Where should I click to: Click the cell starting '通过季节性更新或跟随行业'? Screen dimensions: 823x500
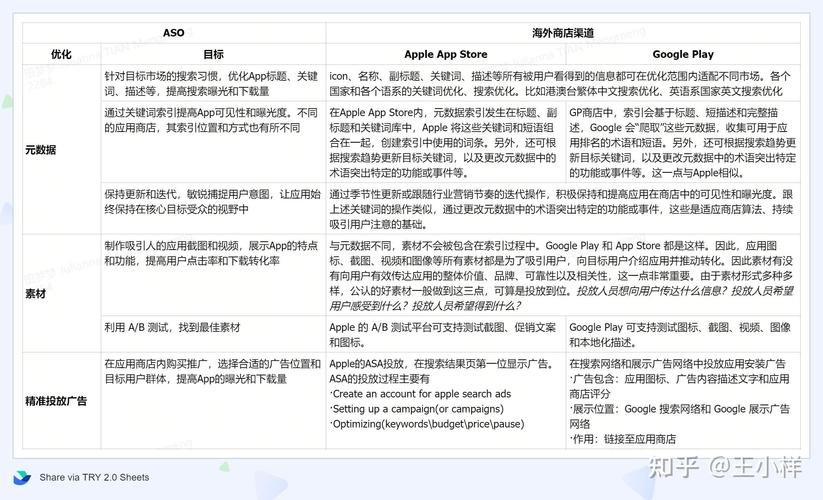click(x=563, y=209)
